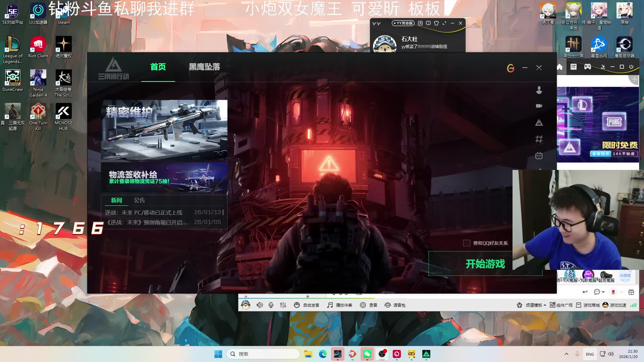Click the WeGame logo icon in launcher header
Image resolution: width=644 pixels, height=362 pixels.
(x=511, y=68)
